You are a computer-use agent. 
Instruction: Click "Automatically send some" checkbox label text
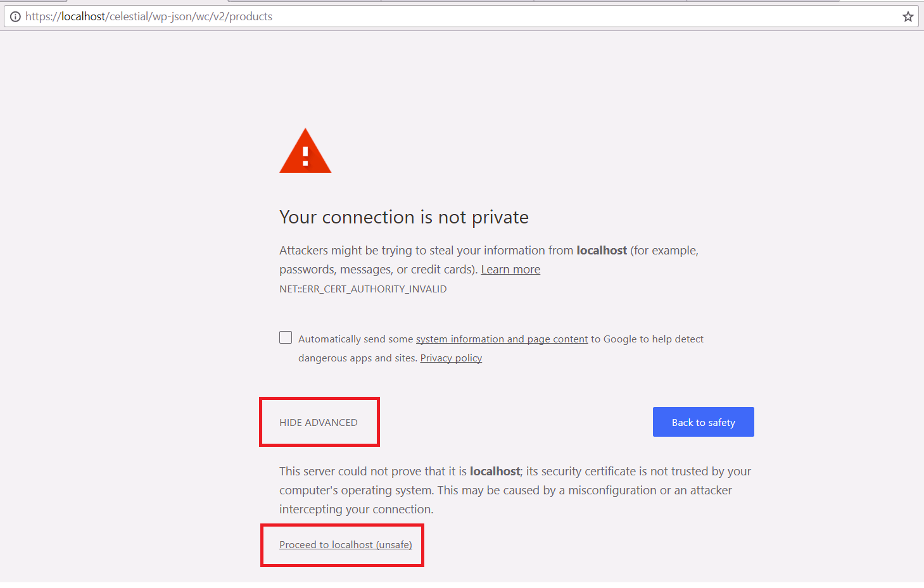tap(355, 339)
